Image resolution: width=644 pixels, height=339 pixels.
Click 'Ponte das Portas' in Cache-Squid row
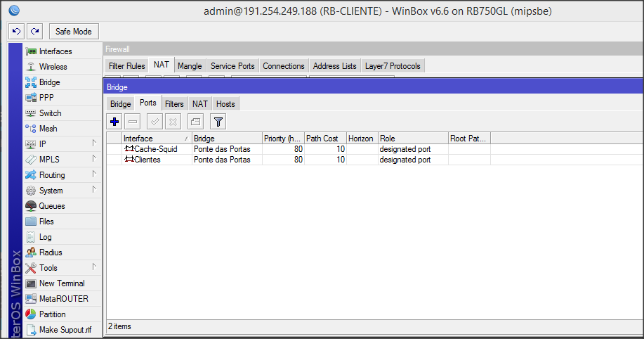click(x=222, y=149)
